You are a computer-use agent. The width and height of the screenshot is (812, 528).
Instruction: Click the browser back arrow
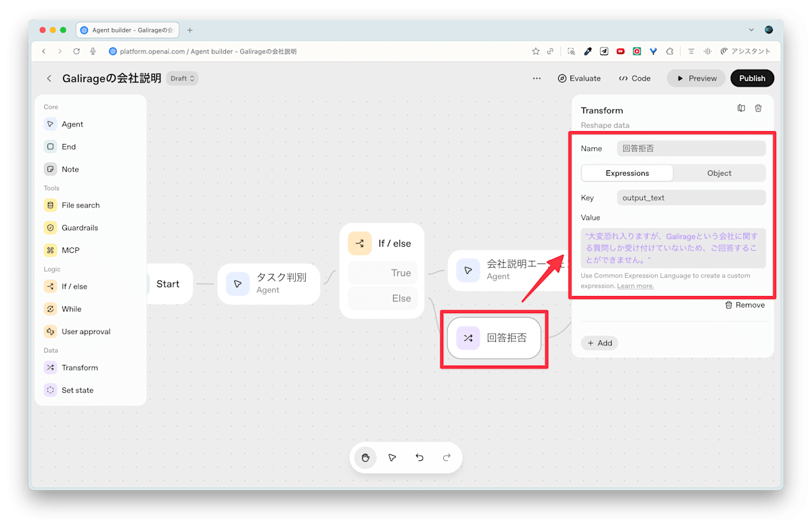tap(44, 51)
